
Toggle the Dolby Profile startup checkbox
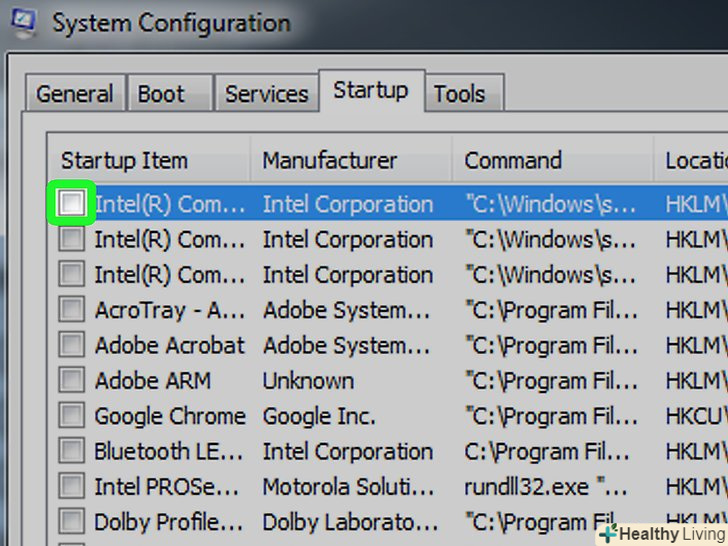tap(72, 522)
